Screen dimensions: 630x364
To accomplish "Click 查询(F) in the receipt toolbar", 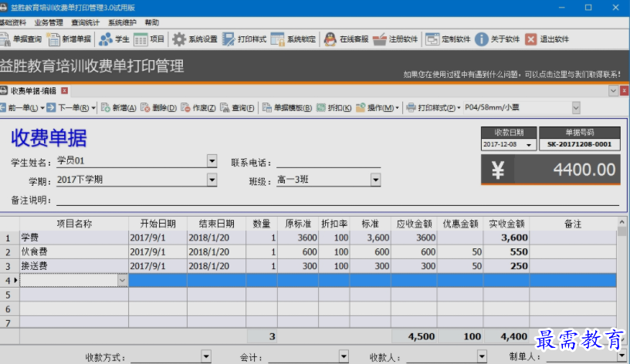I will point(238,107).
